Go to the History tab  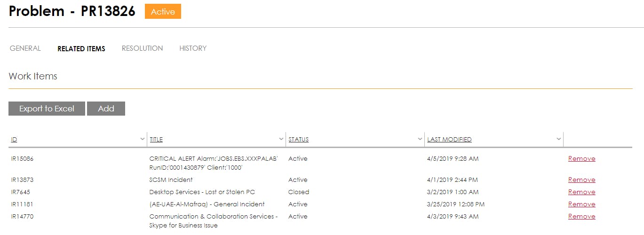point(193,48)
